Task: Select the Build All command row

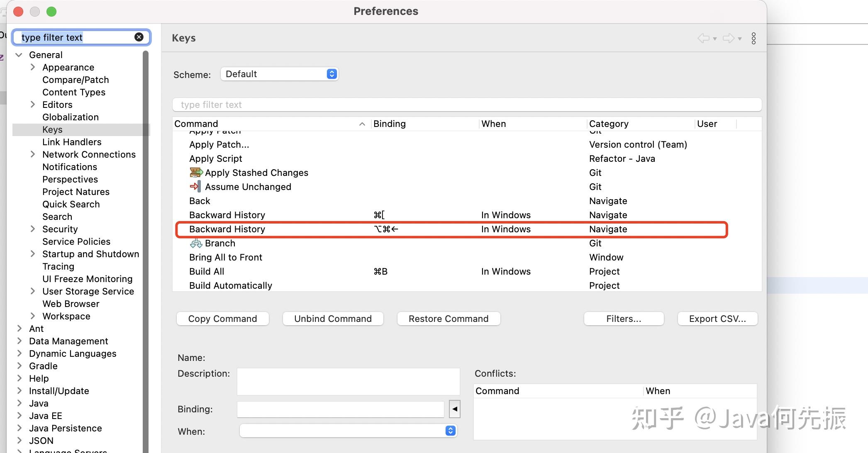Action: coord(207,271)
